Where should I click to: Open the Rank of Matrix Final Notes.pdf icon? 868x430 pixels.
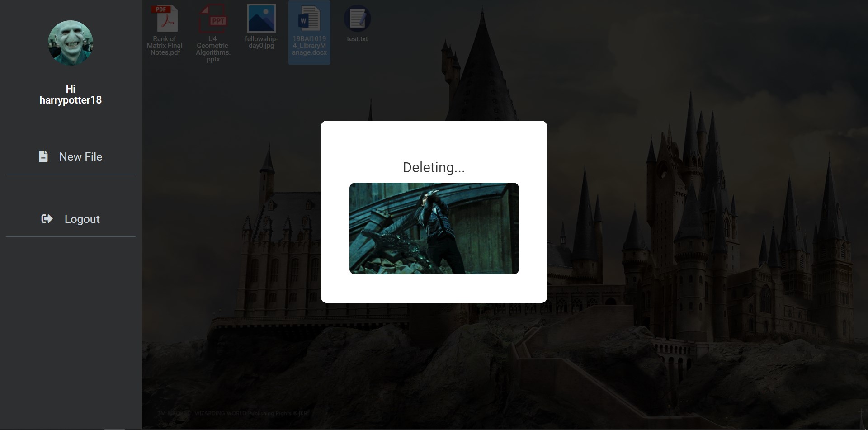[165, 19]
